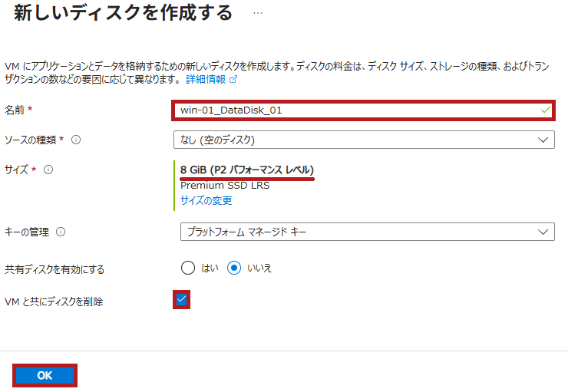Click the external link icon after 詳細情報
The image size is (568, 392).
(233, 79)
